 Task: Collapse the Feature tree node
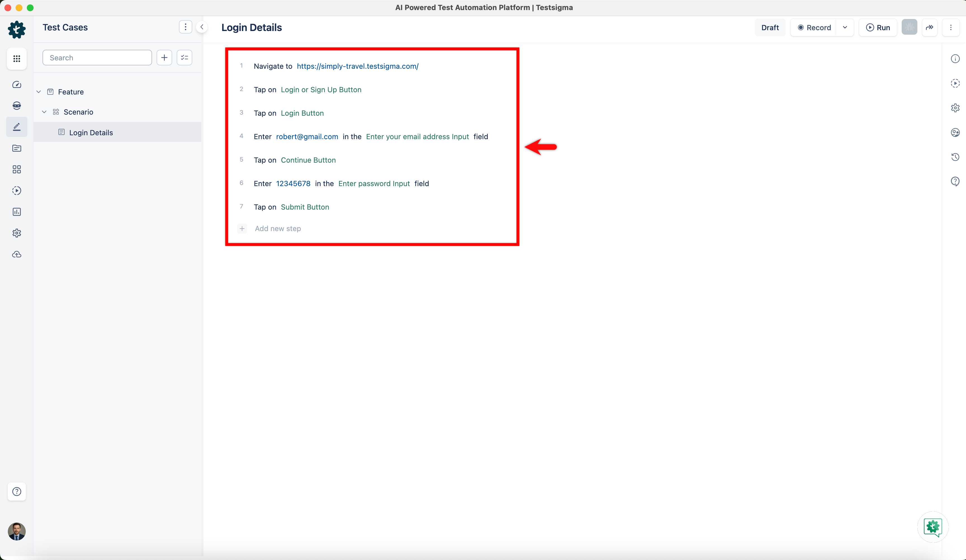click(x=39, y=92)
